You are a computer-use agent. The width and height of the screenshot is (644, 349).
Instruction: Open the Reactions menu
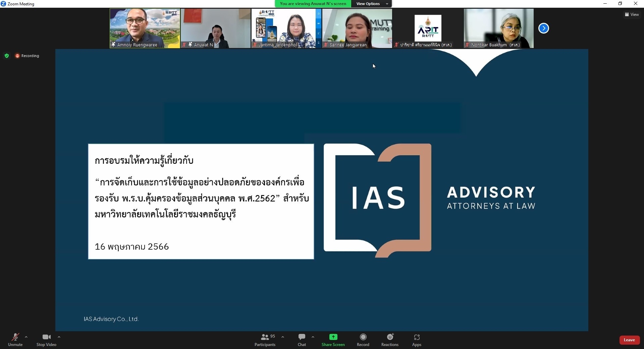[x=390, y=340]
